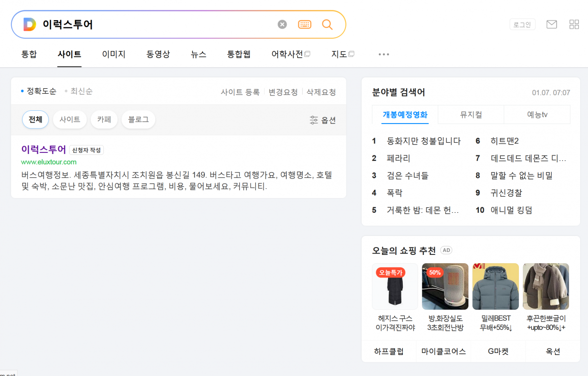Click the 옵션 filter sliders icon
The width and height of the screenshot is (588, 376).
click(x=314, y=120)
